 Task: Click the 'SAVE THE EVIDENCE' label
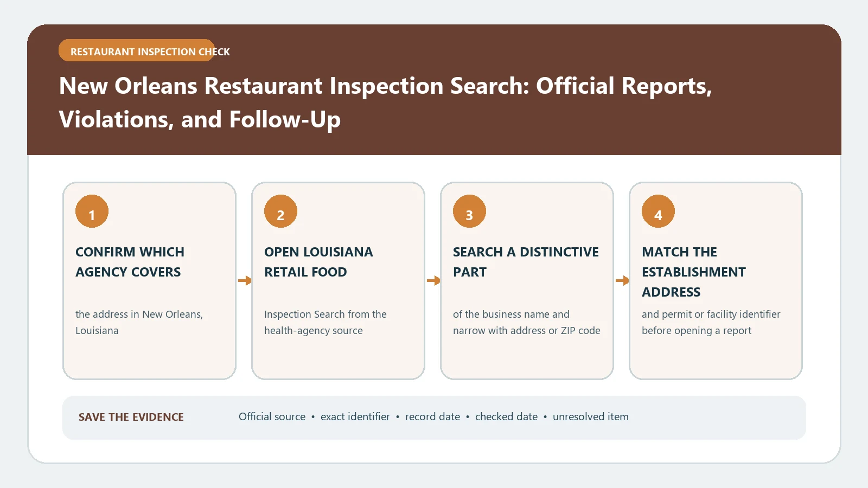click(x=131, y=417)
